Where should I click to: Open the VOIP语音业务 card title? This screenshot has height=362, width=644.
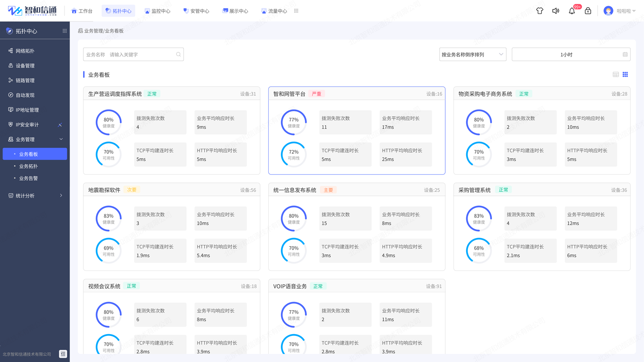click(290, 286)
